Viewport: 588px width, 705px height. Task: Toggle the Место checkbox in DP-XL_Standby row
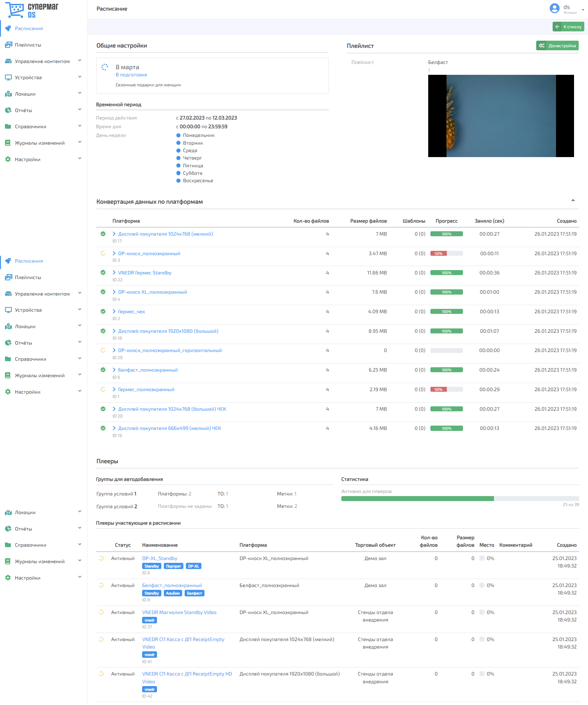(482, 558)
